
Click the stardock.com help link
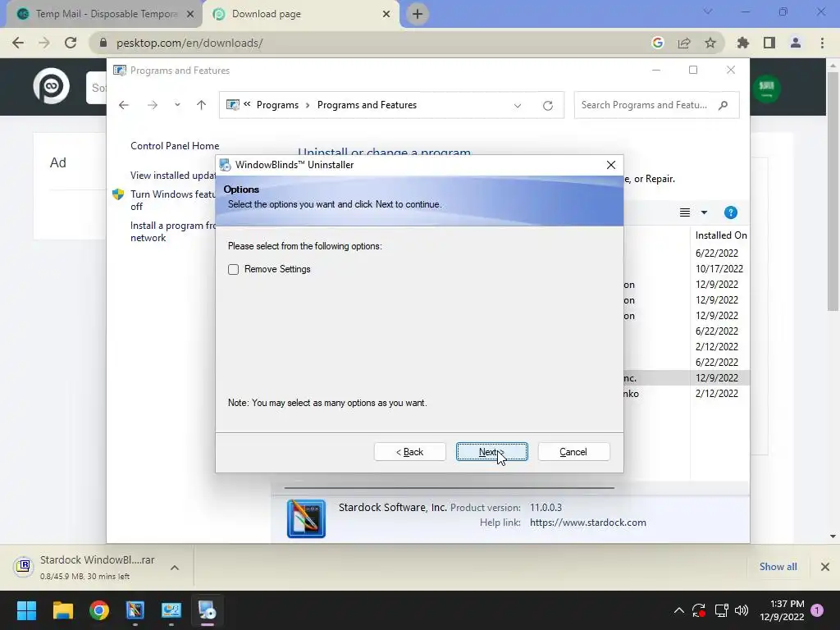(x=587, y=523)
